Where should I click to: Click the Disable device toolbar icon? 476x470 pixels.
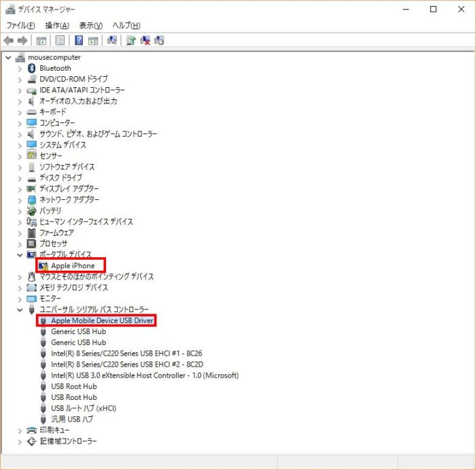tap(159, 40)
